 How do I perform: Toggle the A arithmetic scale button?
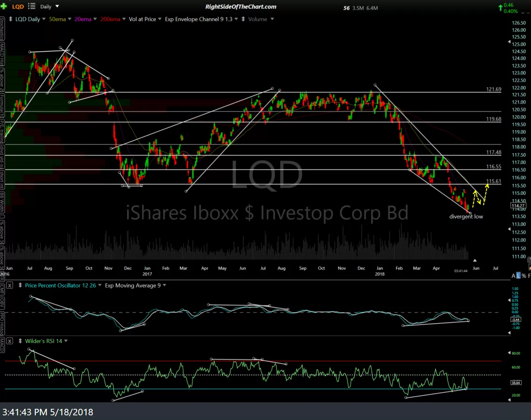point(513,275)
